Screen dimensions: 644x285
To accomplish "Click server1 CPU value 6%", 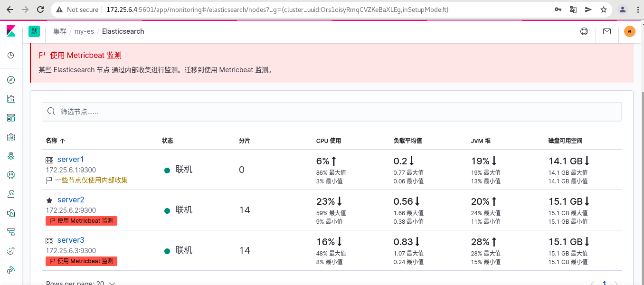I will (322, 161).
